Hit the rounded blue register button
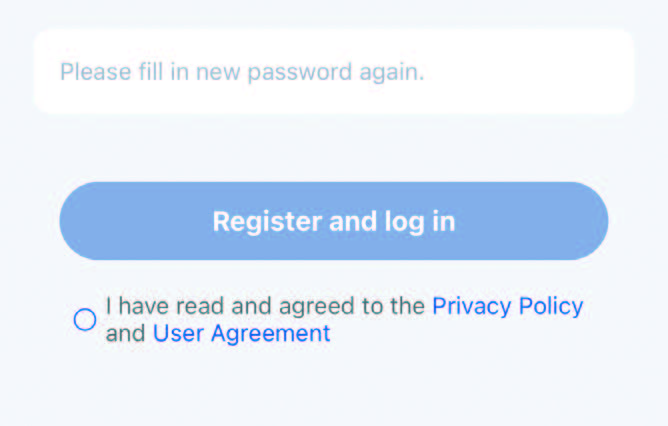Screen dimensions: 668x426 tap(334, 221)
